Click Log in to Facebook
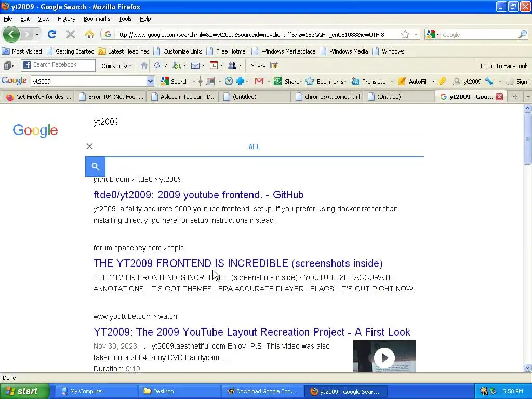 [504, 66]
